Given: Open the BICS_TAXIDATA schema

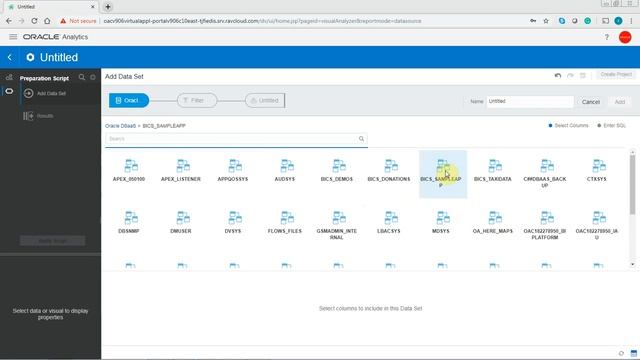Looking at the screenshot, I should [493, 171].
